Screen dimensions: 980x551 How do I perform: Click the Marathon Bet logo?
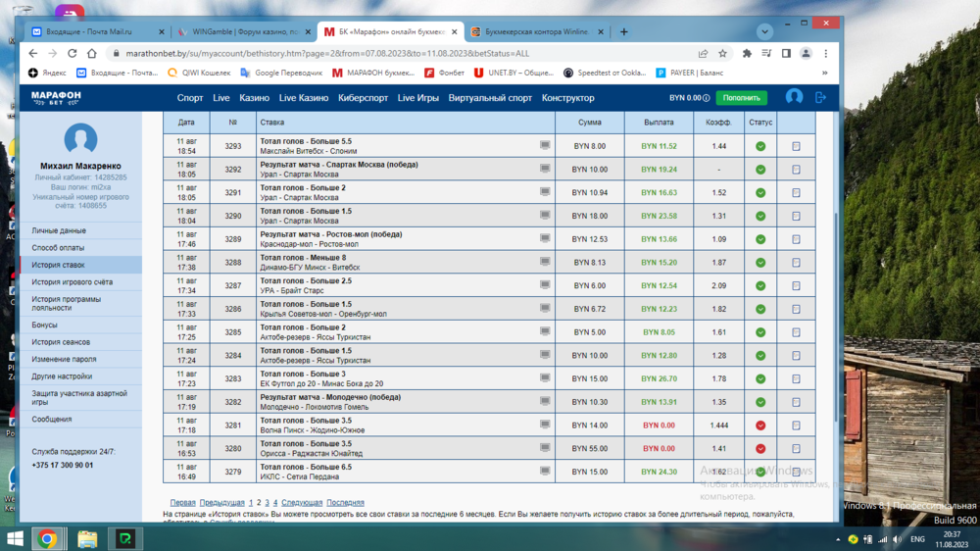(x=56, y=98)
